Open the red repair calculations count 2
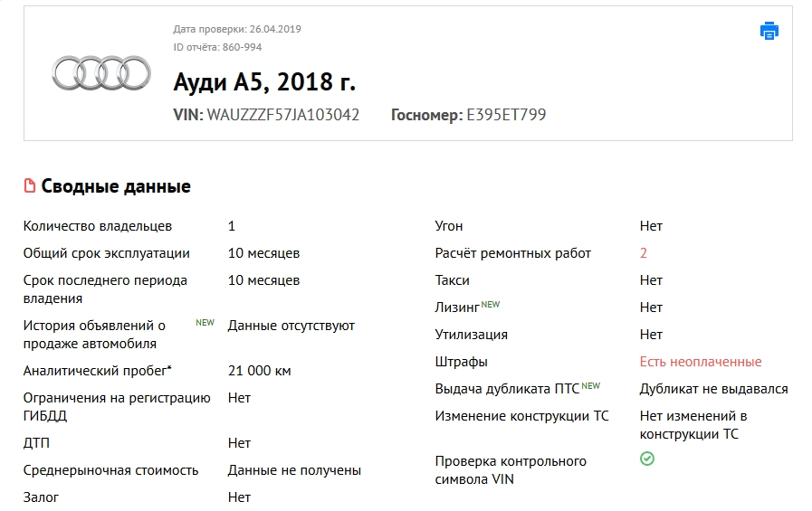812x511 pixels. (x=644, y=253)
